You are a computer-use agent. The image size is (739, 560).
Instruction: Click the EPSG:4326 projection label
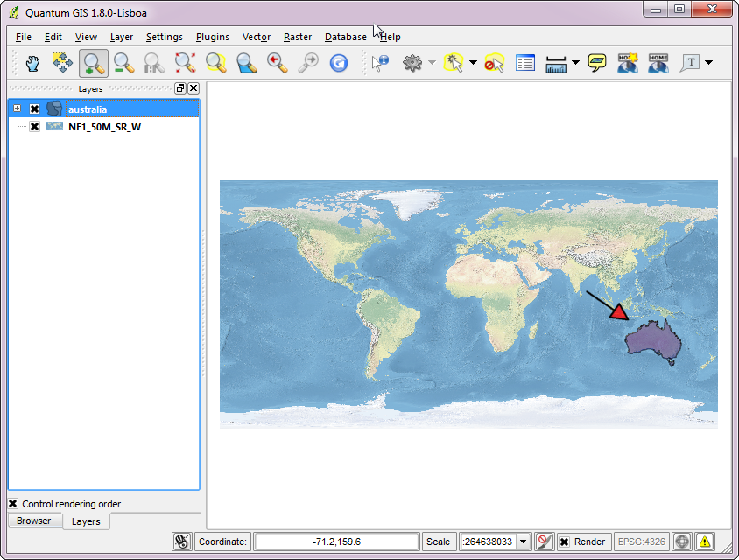click(642, 542)
